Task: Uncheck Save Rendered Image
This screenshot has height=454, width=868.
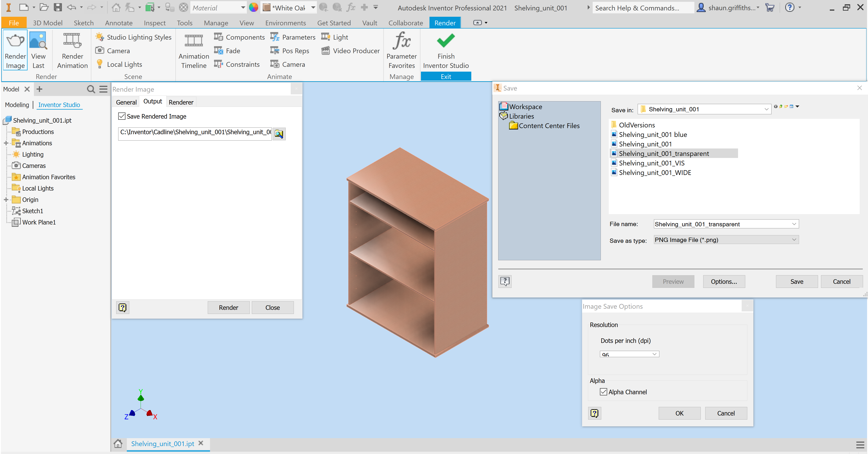Action: coord(122,116)
